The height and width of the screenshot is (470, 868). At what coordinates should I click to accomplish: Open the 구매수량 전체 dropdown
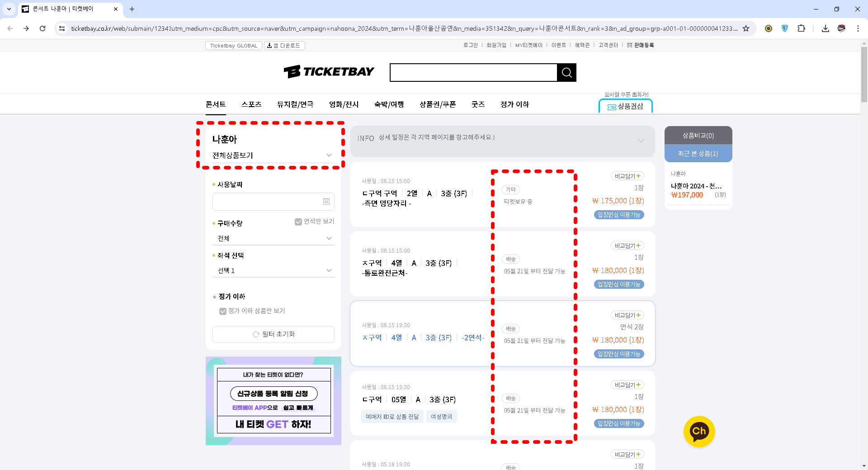(x=274, y=238)
